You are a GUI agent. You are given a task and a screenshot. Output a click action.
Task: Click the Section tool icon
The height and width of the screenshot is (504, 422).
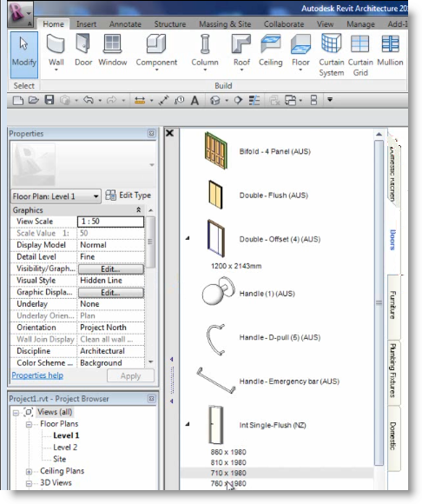coord(238,100)
